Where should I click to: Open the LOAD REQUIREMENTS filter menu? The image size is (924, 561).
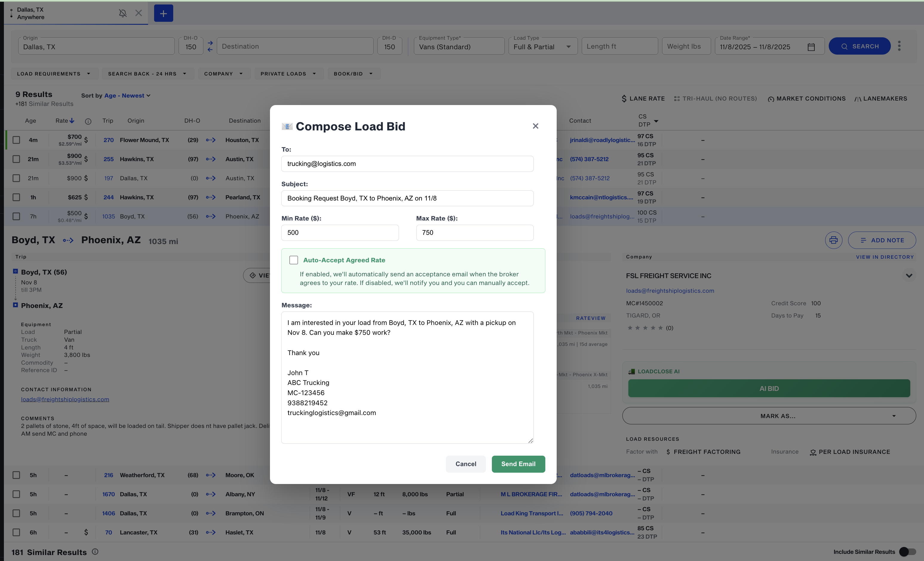click(55, 73)
